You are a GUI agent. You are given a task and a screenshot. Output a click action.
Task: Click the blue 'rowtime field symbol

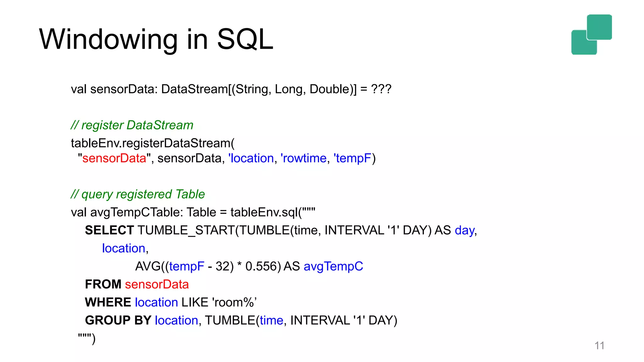[303, 158]
